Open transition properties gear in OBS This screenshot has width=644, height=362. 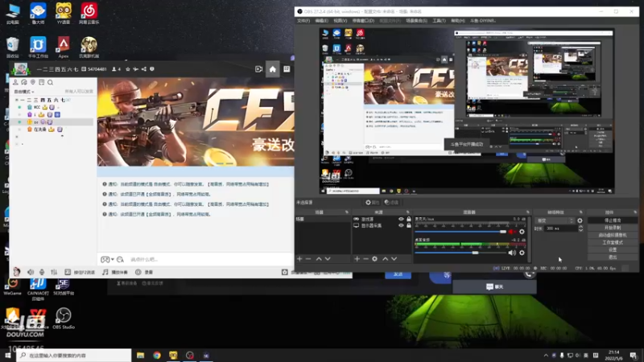click(580, 220)
